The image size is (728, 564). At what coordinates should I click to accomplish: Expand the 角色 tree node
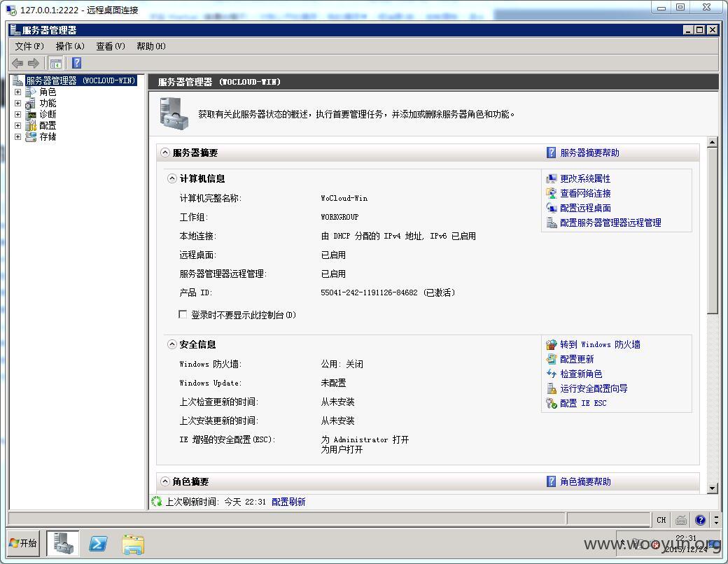coord(17,92)
